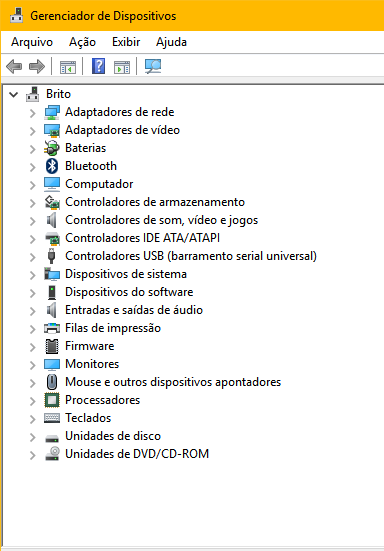The width and height of the screenshot is (384, 551).
Task: Expand the Adaptadores de rede node
Action: tap(33, 113)
